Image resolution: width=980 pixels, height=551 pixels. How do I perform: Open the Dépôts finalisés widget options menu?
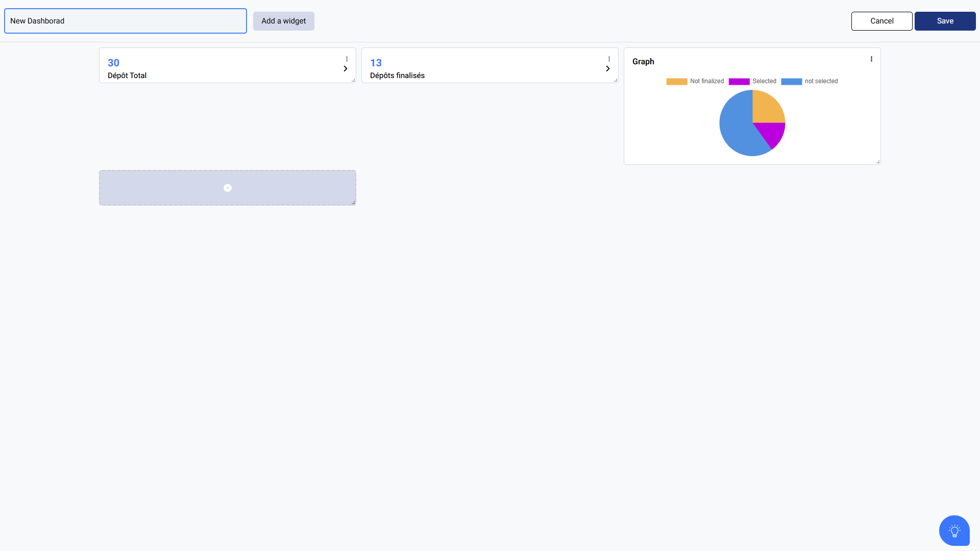[609, 59]
